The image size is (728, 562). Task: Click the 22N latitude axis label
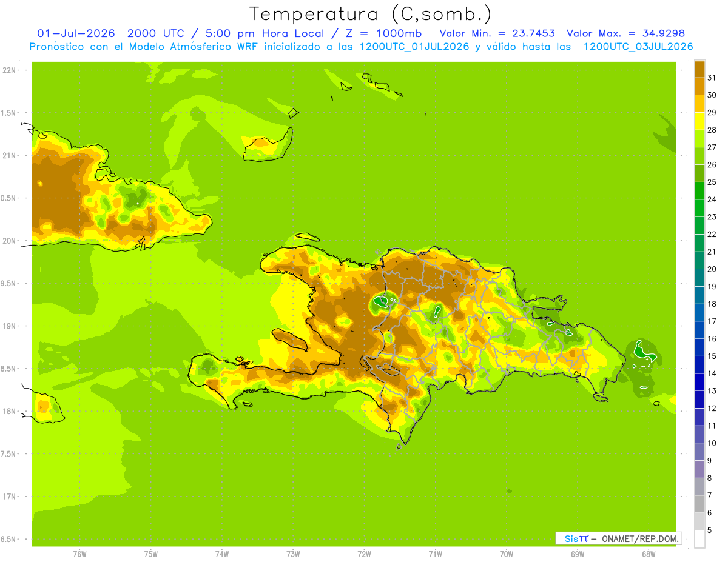click(x=9, y=70)
